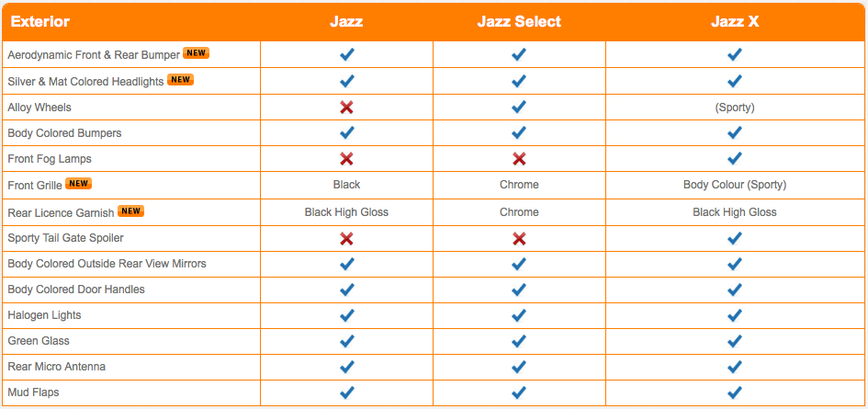Click the blue checkmark for Front Fog Lamps under Jazz X
Screen dimensions: 868x409
click(735, 158)
